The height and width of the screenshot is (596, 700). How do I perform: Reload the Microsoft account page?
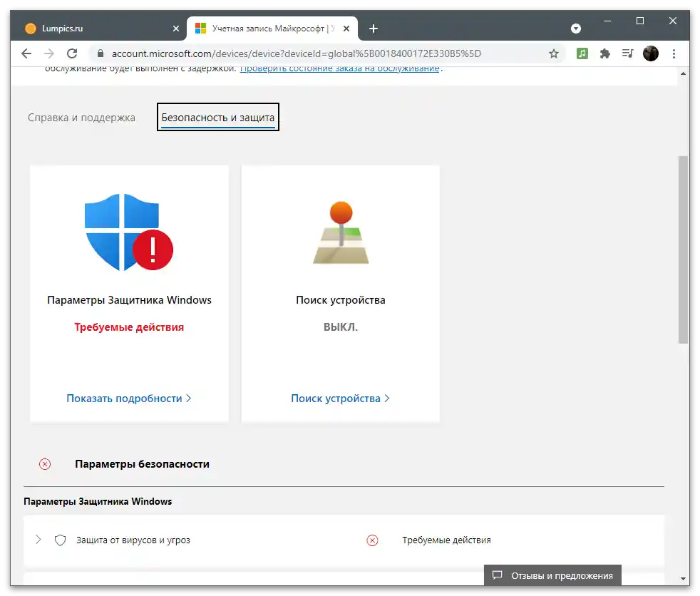pyautogui.click(x=72, y=53)
